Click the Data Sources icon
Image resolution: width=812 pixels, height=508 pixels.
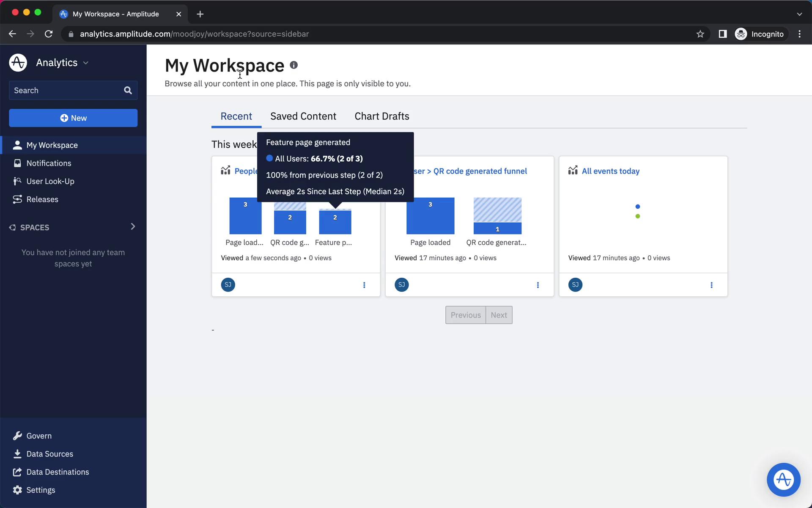pos(17,453)
